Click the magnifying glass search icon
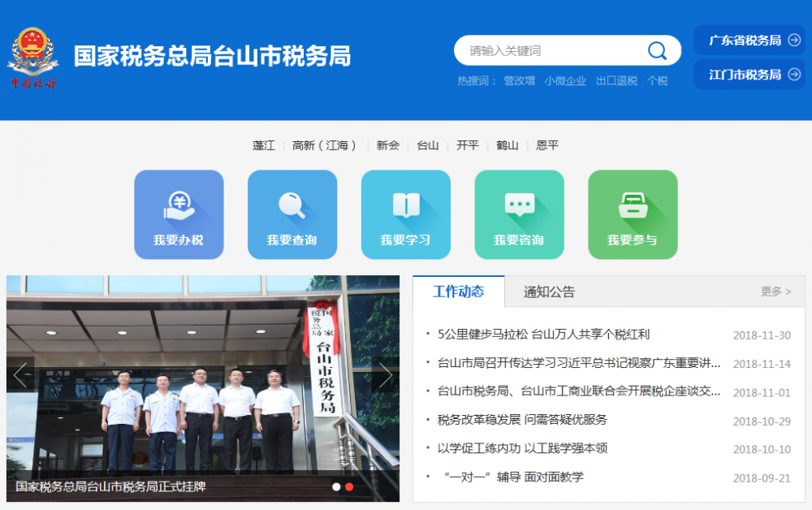Screen dimensions: 812x510 pos(657,51)
